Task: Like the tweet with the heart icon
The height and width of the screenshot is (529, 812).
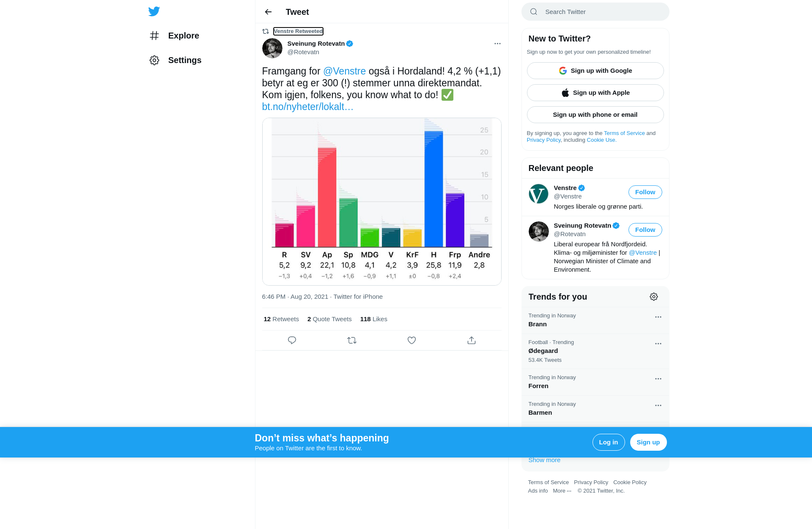Action: (411, 340)
